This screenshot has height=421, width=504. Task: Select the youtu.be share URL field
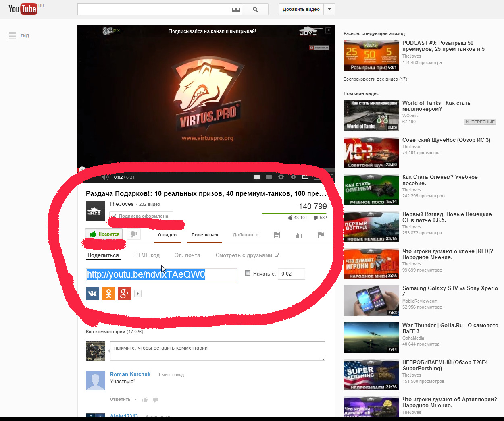162,274
